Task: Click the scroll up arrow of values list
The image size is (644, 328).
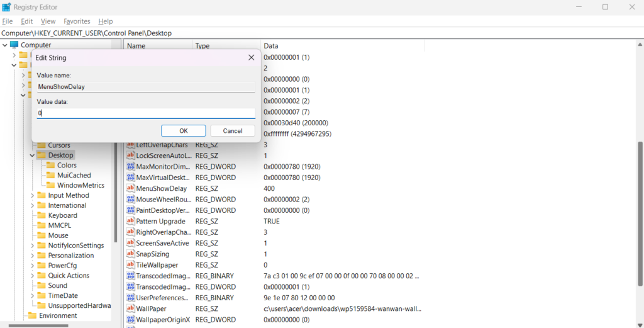Action: tap(640, 45)
